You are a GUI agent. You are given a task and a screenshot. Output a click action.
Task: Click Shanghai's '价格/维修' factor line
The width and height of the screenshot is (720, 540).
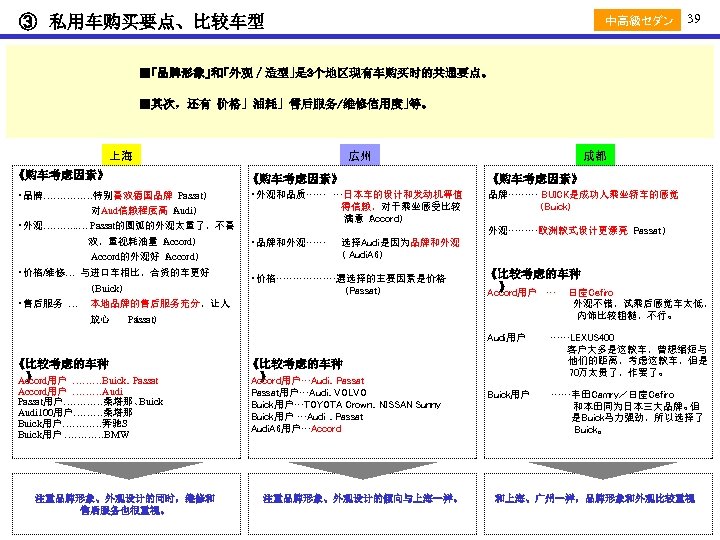click(114, 273)
